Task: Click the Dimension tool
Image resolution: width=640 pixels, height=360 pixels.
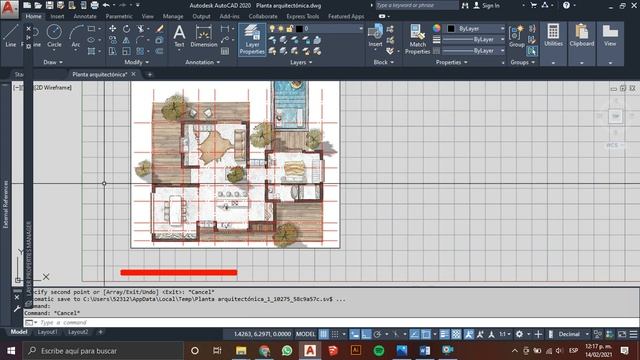Action: click(x=204, y=36)
